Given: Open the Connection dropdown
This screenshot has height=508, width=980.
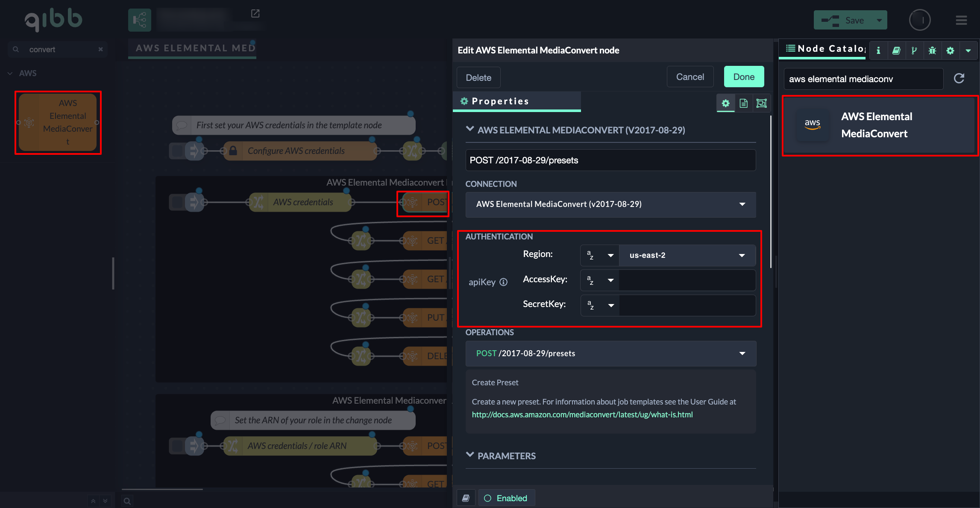Looking at the screenshot, I should click(610, 204).
